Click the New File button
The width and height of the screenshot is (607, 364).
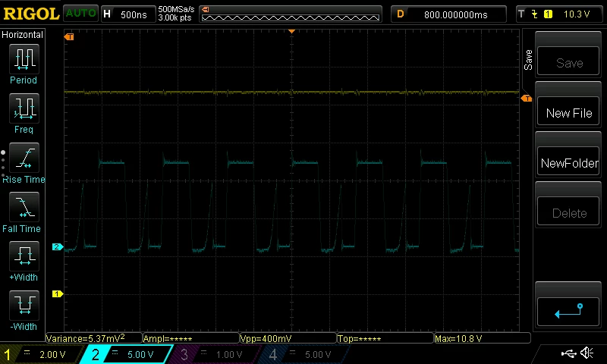[x=568, y=113]
